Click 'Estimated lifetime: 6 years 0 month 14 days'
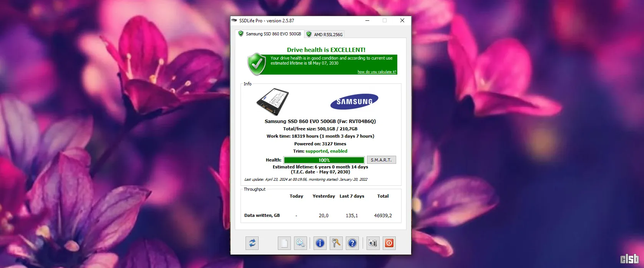Image resolution: width=644 pixels, height=268 pixels. 320,167
